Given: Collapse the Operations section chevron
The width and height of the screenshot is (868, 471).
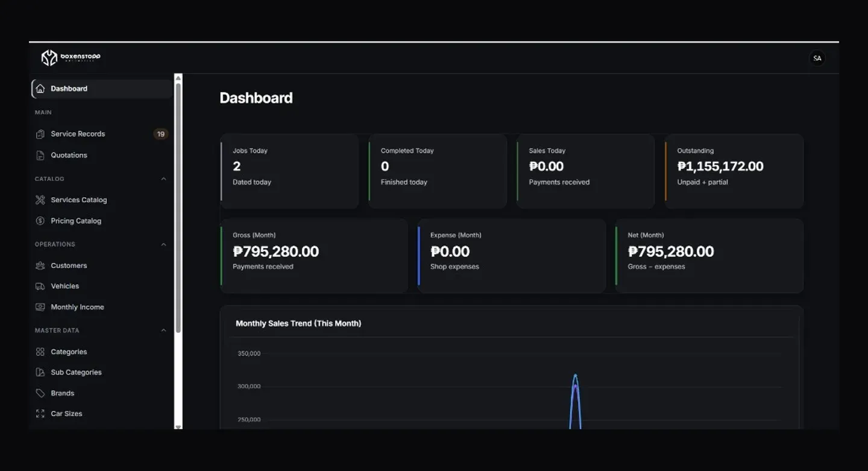Looking at the screenshot, I should tap(163, 244).
